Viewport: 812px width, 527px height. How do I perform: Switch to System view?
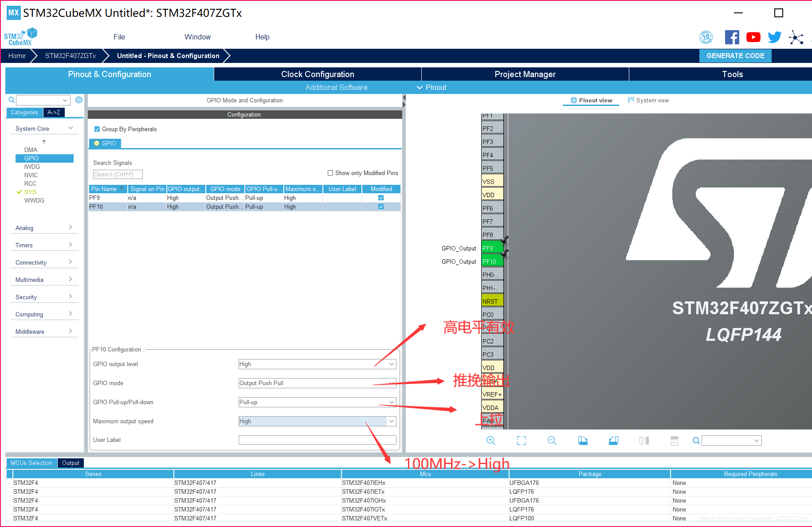coord(648,100)
